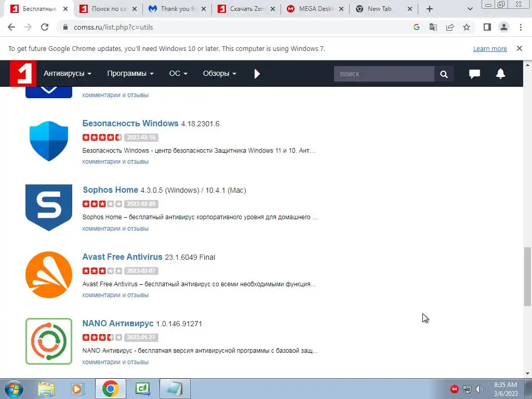
Task: View site info lock icon
Action: point(65,27)
